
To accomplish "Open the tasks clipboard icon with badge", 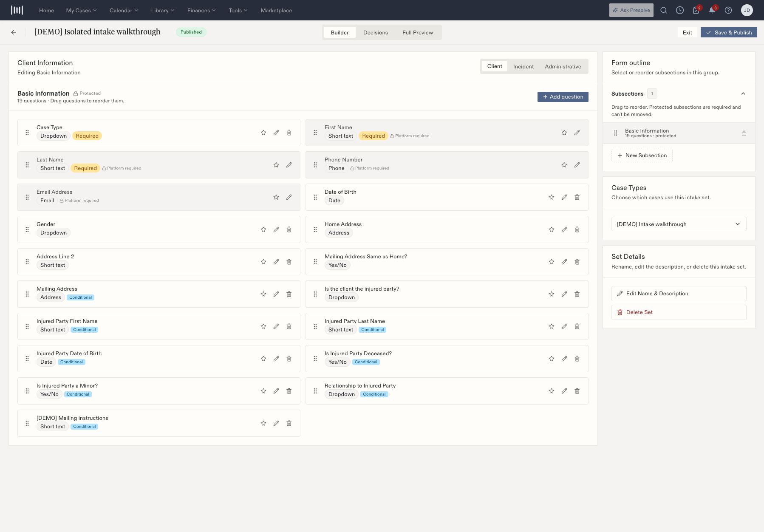I will click(696, 10).
